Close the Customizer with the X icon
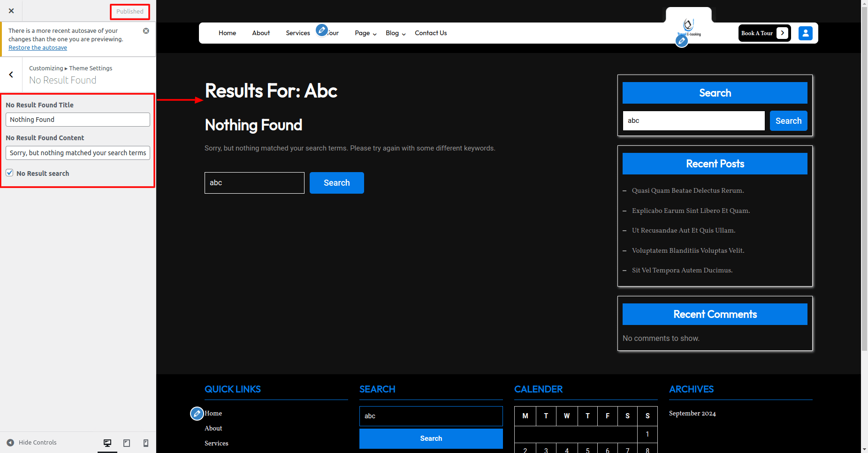This screenshot has width=868, height=453. 11,11
